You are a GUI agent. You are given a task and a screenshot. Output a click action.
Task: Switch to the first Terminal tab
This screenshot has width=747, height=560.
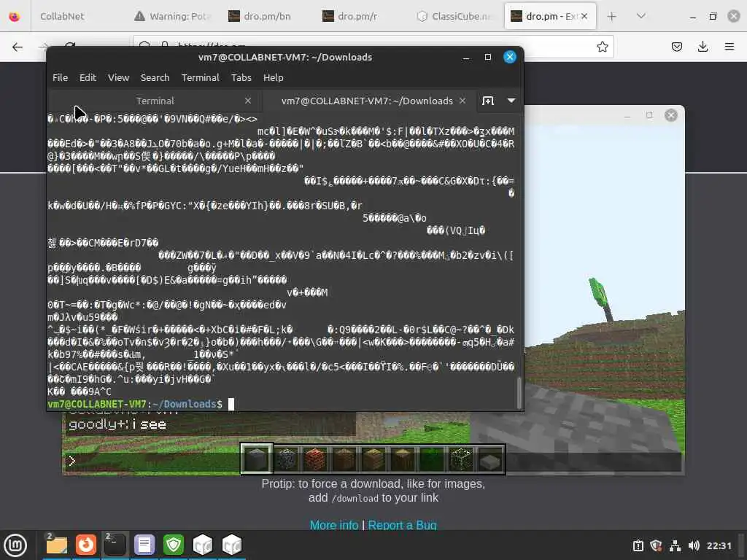click(x=155, y=101)
